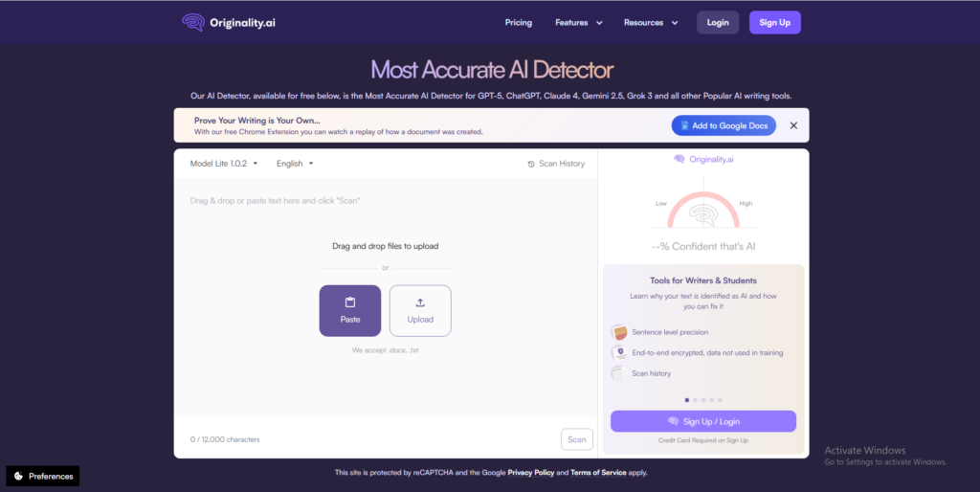Viewport: 980px width, 492px height.
Task: Close the Chrome Extension banner
Action: coord(793,125)
